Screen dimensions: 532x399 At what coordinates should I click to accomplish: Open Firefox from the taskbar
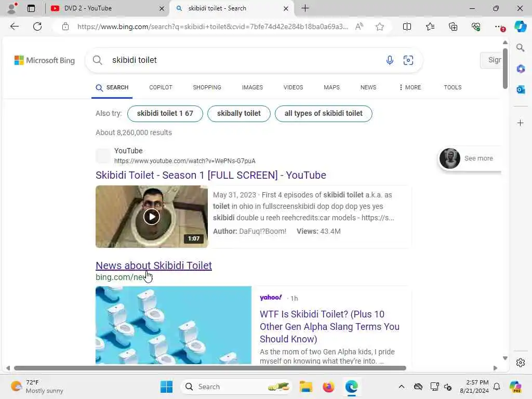point(328,387)
